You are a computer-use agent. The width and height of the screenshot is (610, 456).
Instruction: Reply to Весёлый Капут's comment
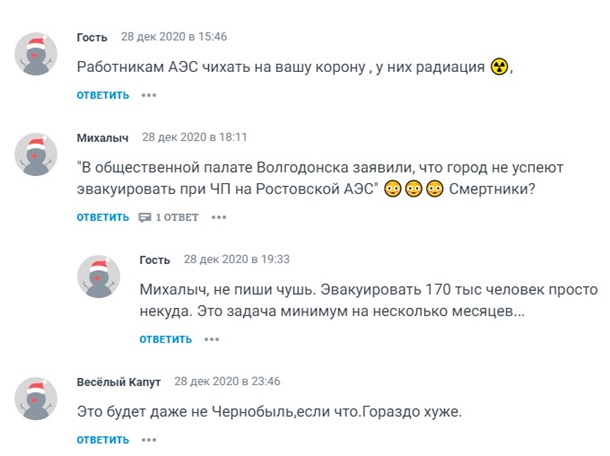pos(103,440)
